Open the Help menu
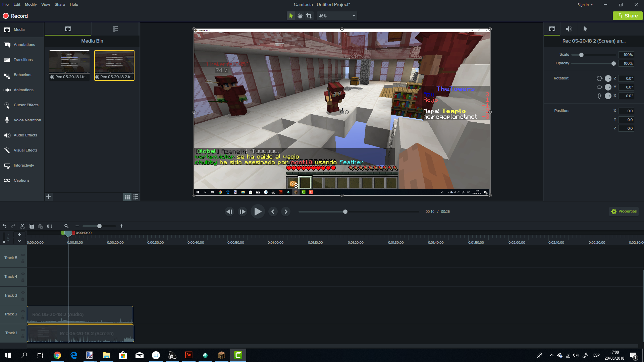 (74, 4)
